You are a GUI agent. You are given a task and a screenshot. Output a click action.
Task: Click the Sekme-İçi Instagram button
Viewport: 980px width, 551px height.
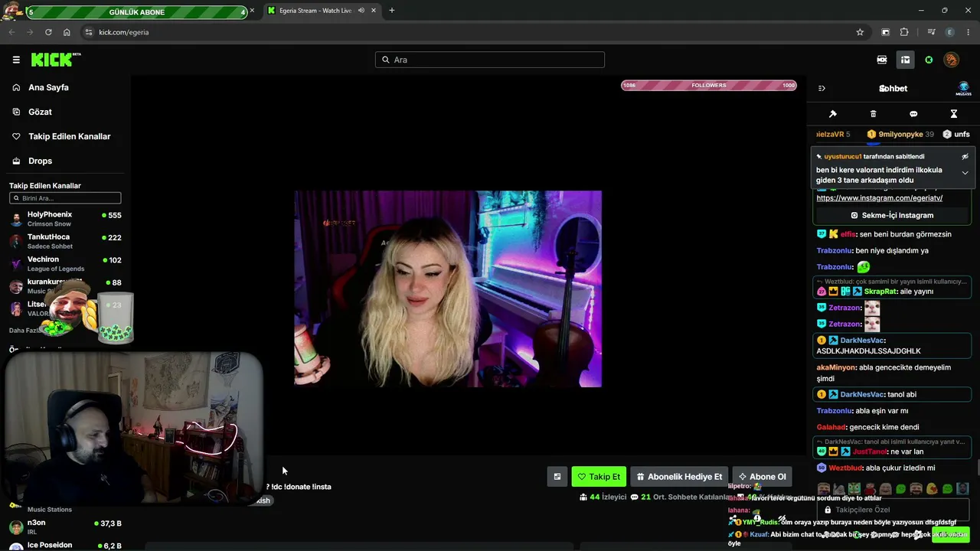coord(892,215)
